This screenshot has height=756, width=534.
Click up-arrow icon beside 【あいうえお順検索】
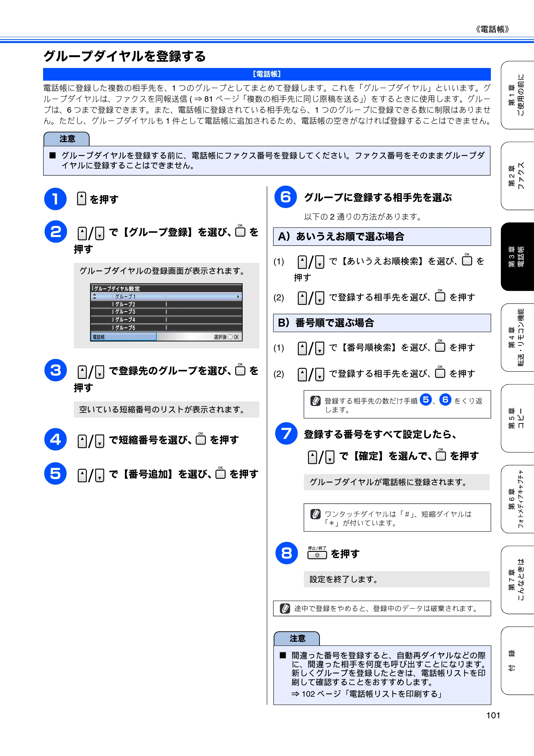pos(302,263)
